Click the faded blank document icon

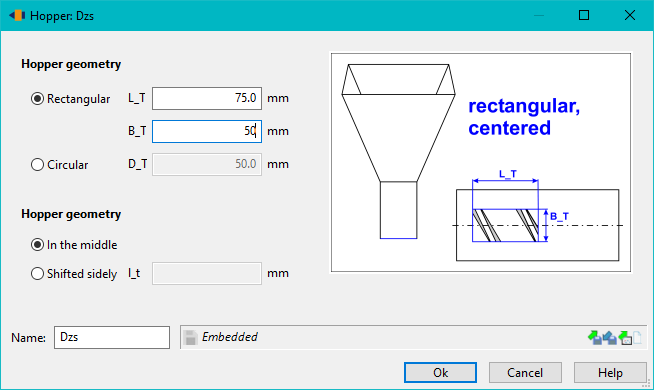(637, 337)
